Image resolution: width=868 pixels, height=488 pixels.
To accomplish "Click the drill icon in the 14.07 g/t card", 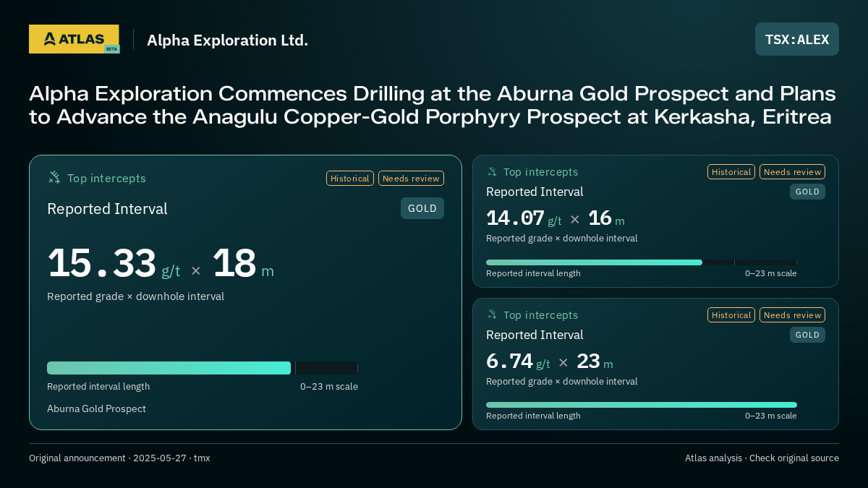I will point(492,171).
